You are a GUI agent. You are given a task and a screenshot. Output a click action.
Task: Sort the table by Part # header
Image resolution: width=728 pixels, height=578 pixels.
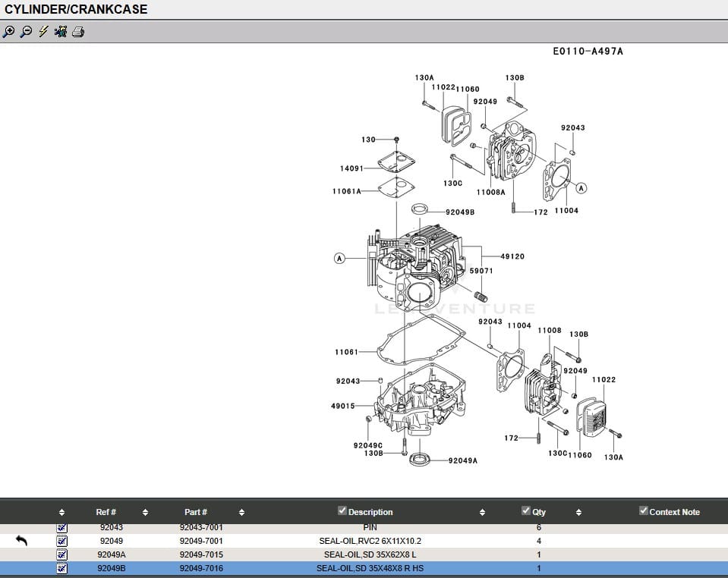click(196, 513)
